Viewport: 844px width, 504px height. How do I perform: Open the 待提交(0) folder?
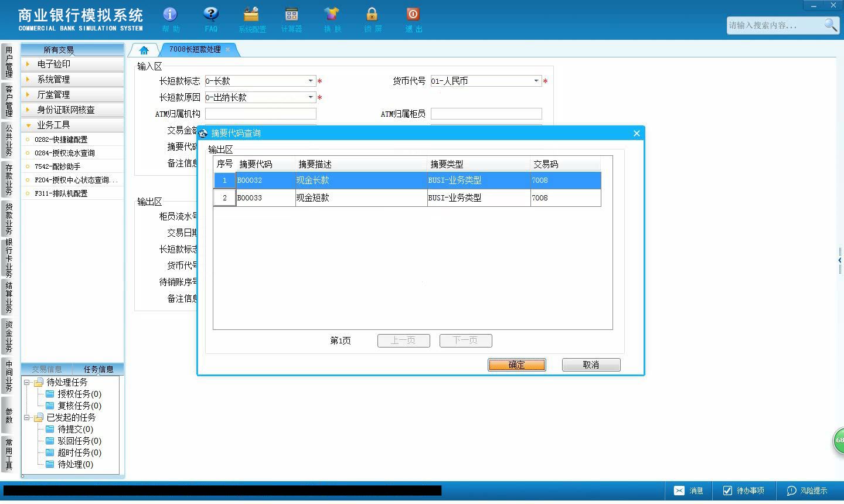click(x=69, y=429)
